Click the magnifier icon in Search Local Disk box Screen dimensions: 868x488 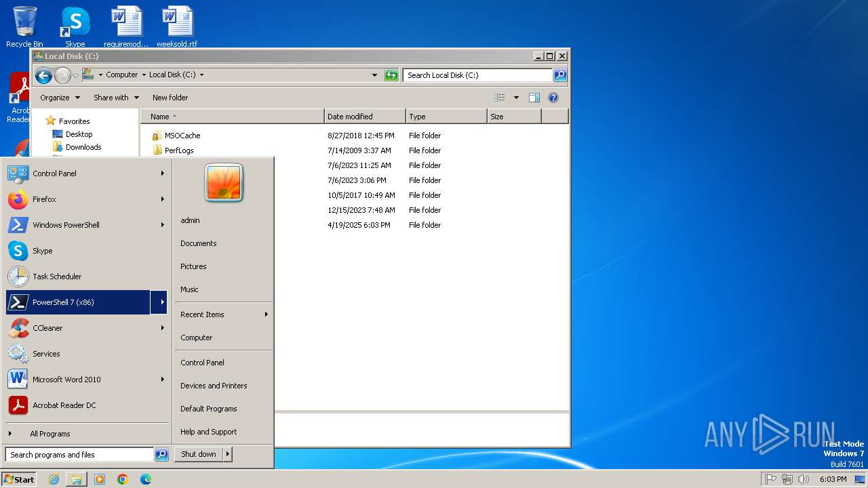[560, 75]
